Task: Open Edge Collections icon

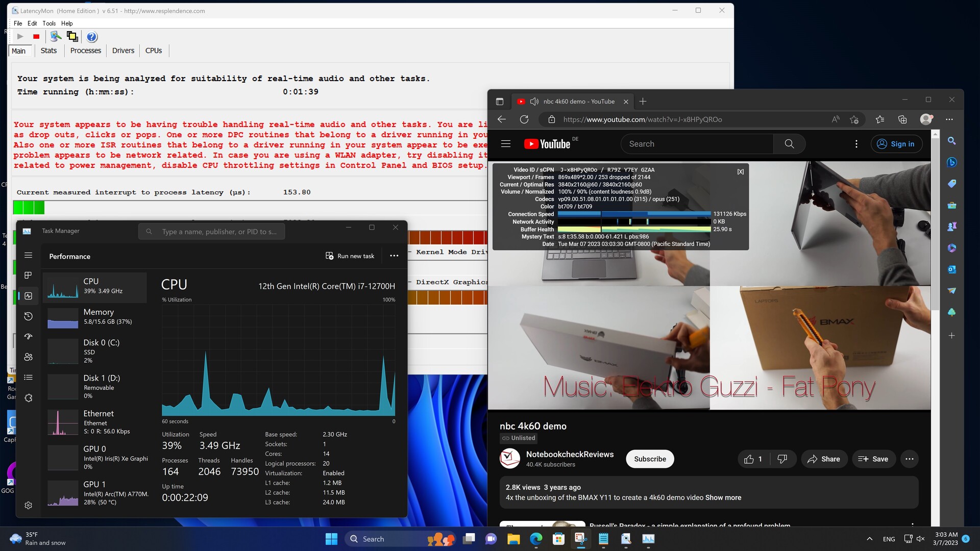Action: coord(902,119)
